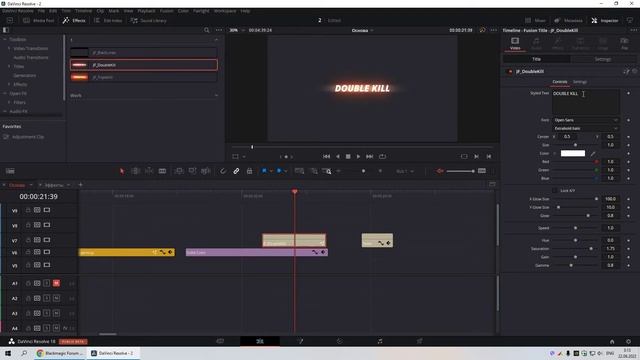Click the Replace Clip toolbar icon
The height and width of the screenshot is (360, 640).
206,171
